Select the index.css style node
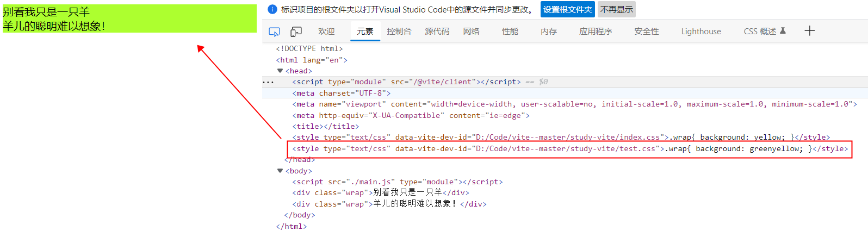 (x=561, y=138)
